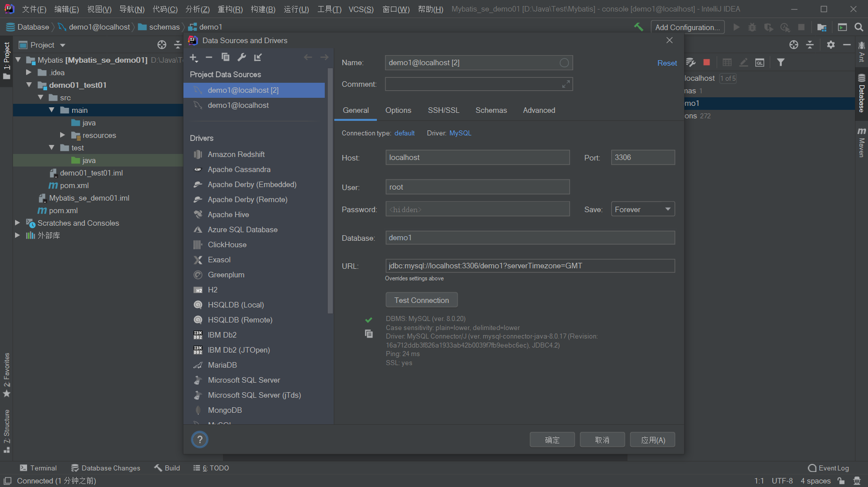
Task: Open the Terminal tool window tab
Action: pos(38,468)
